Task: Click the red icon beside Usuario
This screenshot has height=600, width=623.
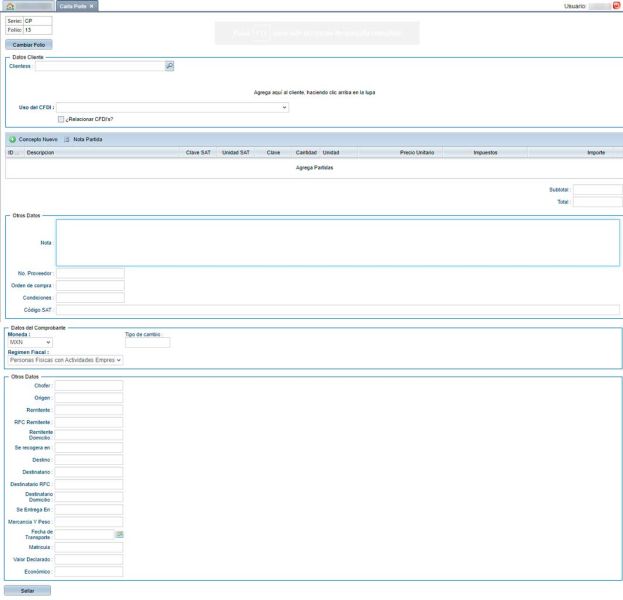Action: pos(616,6)
